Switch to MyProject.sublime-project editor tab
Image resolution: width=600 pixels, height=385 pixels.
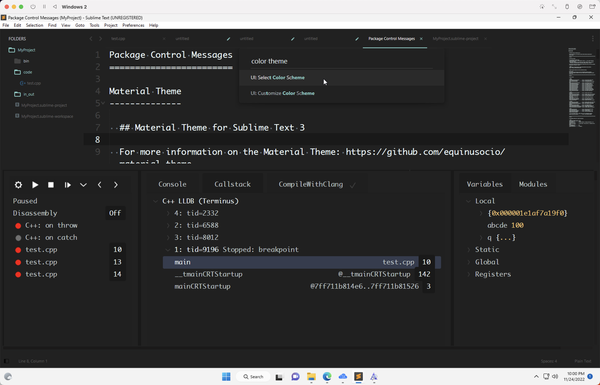pos(455,39)
